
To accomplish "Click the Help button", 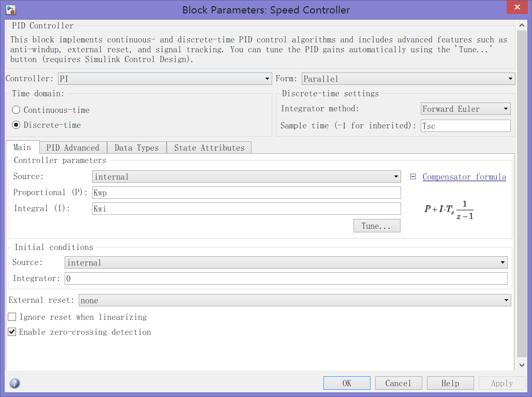I will pos(450,383).
